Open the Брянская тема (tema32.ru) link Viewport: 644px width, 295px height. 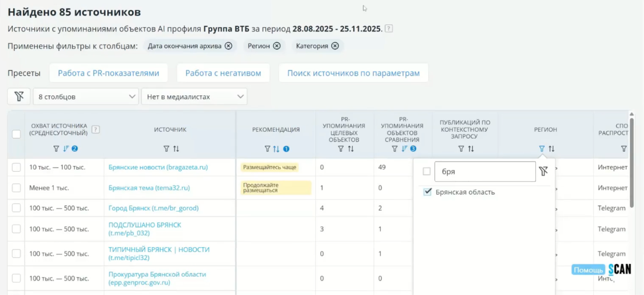point(149,188)
